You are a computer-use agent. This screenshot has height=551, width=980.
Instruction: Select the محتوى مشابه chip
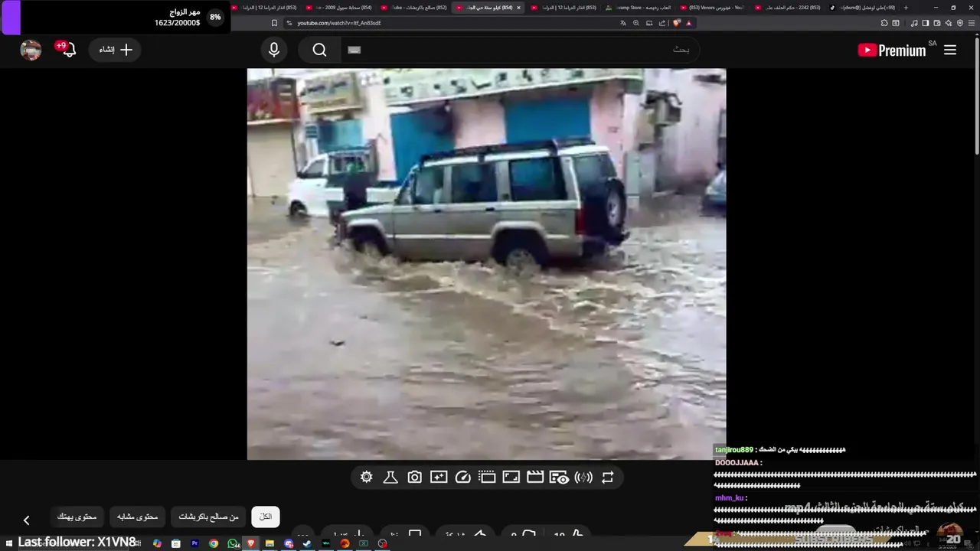click(x=137, y=517)
